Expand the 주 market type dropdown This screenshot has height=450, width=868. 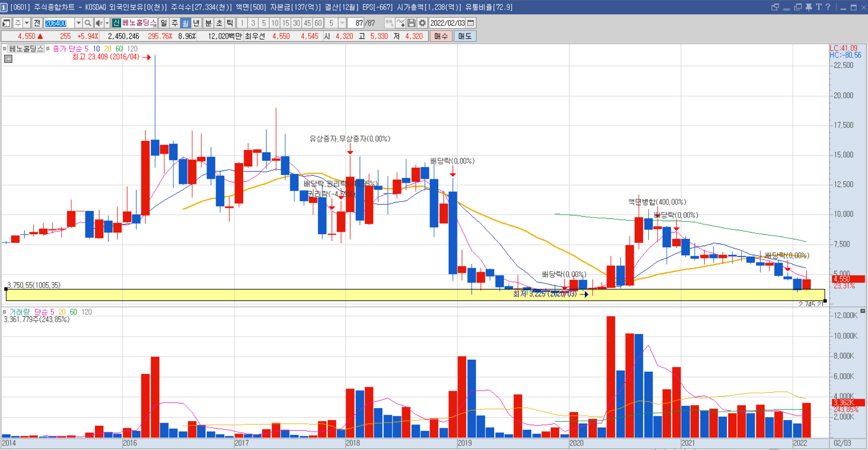(x=26, y=23)
